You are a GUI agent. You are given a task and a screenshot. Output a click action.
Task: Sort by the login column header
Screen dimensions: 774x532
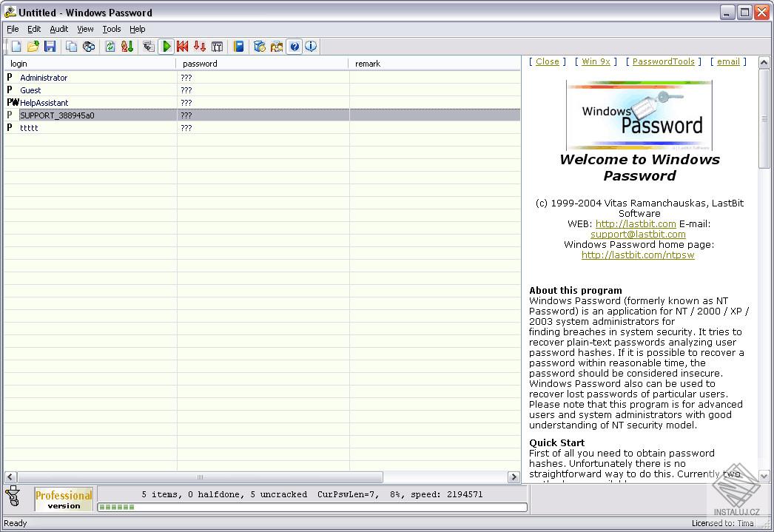pyautogui.click(x=90, y=64)
